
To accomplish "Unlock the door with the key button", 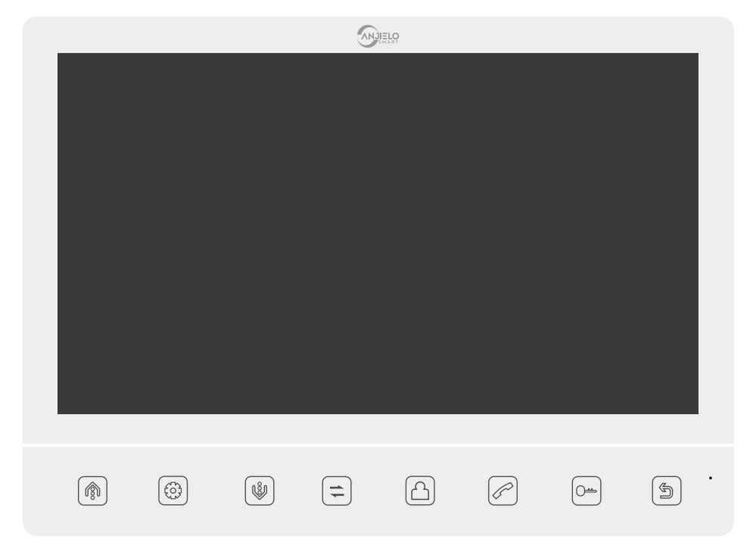I will 586,491.
